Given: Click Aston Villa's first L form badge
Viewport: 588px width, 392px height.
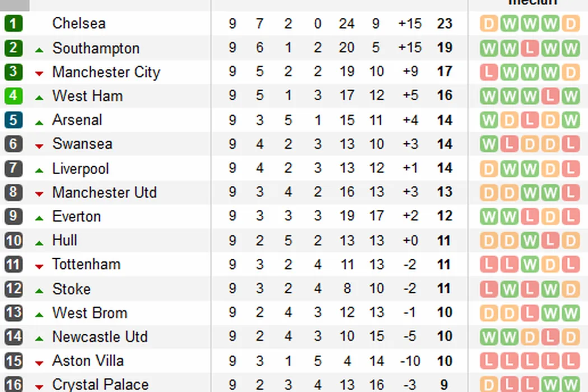Looking at the screenshot, I should click(x=488, y=361).
